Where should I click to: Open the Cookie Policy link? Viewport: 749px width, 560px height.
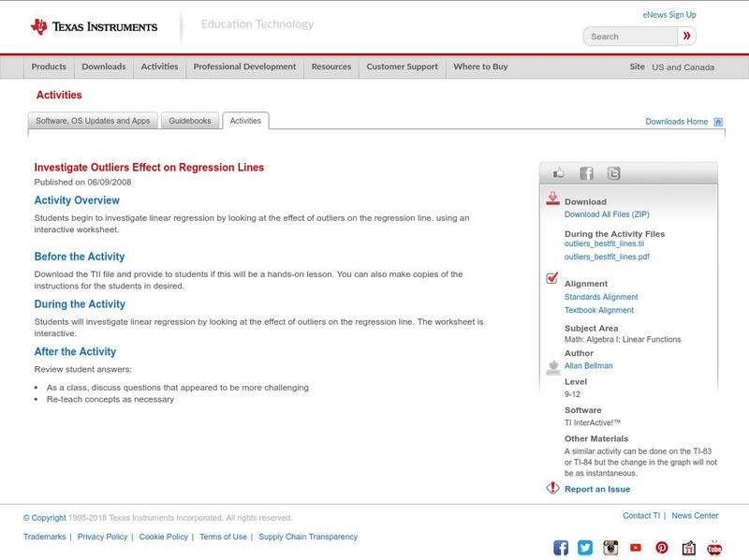point(163,537)
